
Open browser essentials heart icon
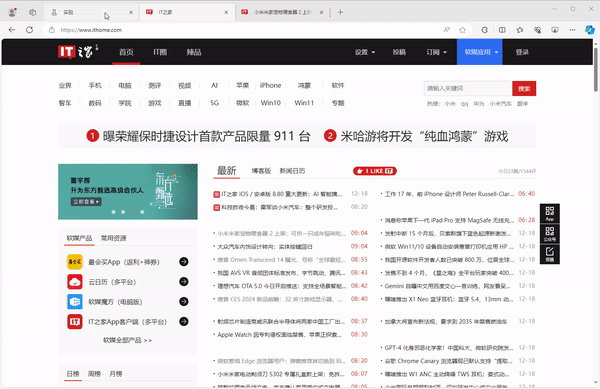[x=538, y=30]
